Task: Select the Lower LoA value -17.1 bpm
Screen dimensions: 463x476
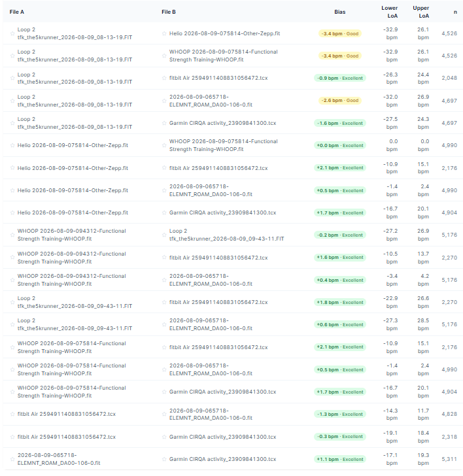Action: coord(390,459)
